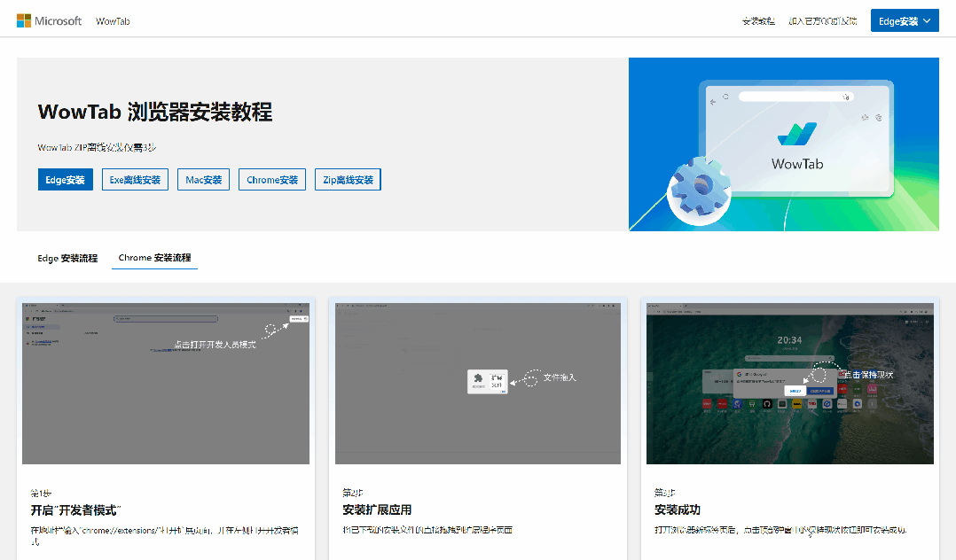Image resolution: width=956 pixels, height=560 pixels.
Task: Open the step 1 developer mode screenshot
Action: 166,384
